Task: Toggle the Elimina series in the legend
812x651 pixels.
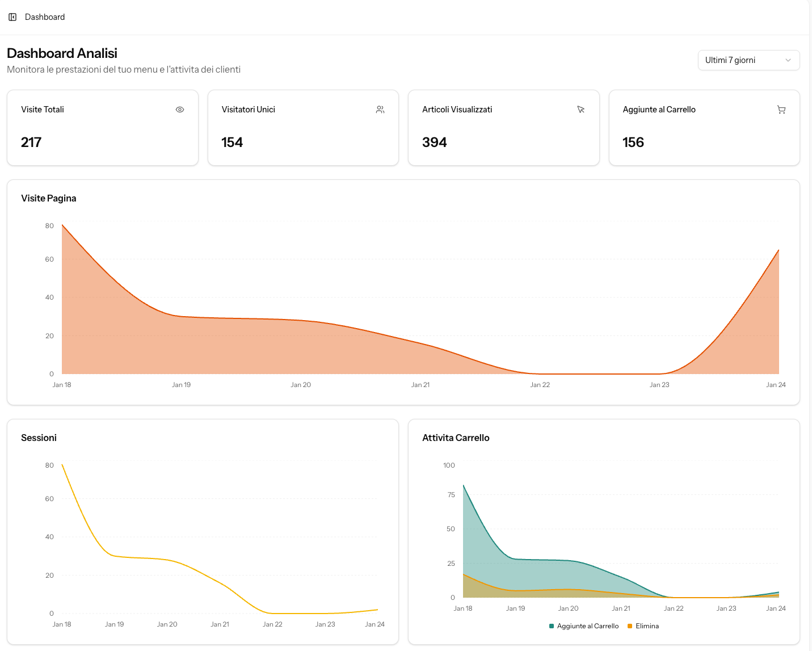Action: [643, 625]
